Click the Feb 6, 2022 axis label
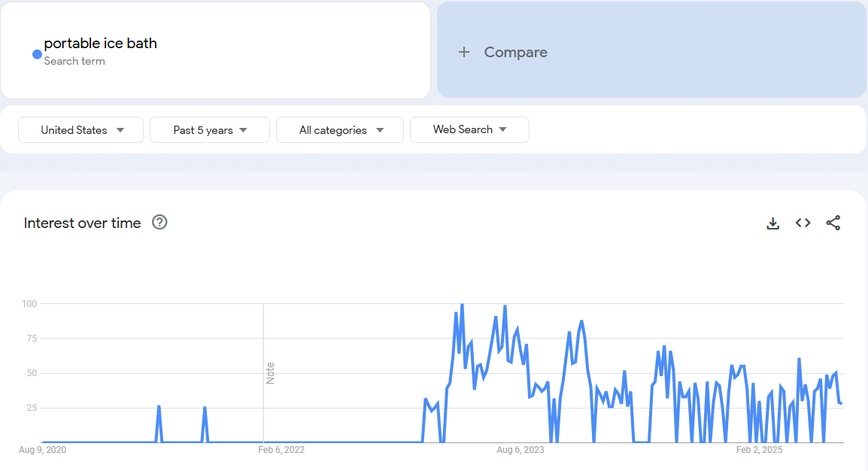This screenshot has height=471, width=868. 282,449
